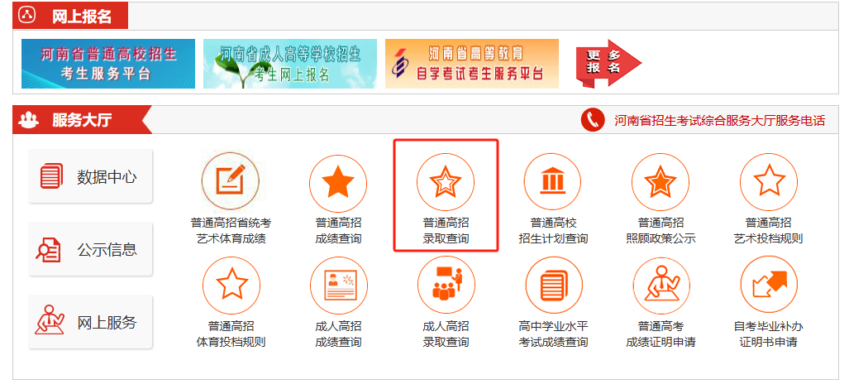868x389 pixels.
Task: Click the 高中学业水平考试成绩查询 document icon
Action: (554, 286)
